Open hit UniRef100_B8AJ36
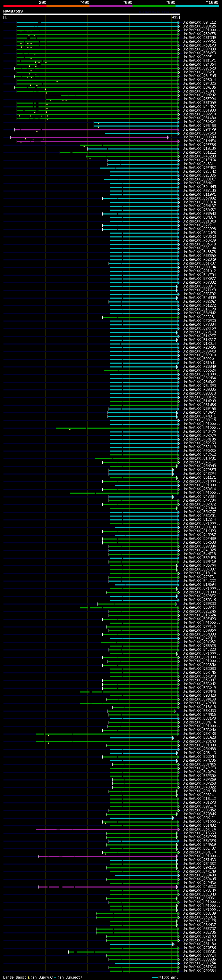The width and height of the screenshot is (222, 980). point(199,88)
